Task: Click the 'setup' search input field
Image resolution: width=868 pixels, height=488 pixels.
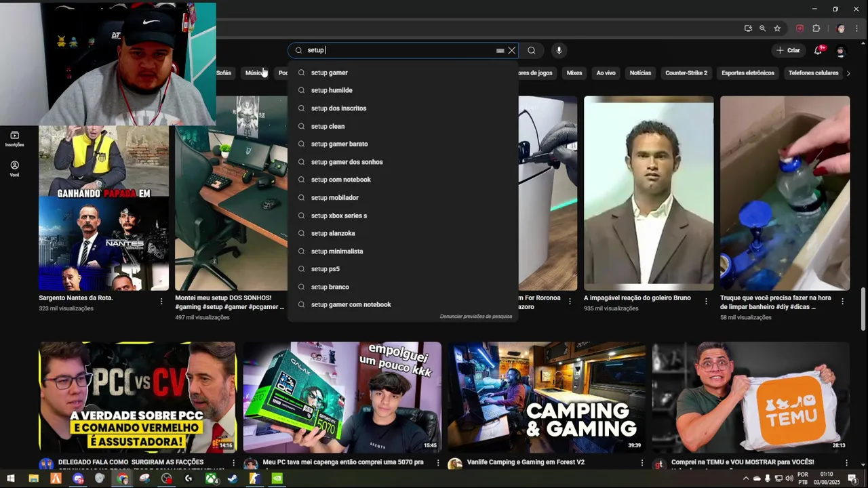Action: (400, 50)
